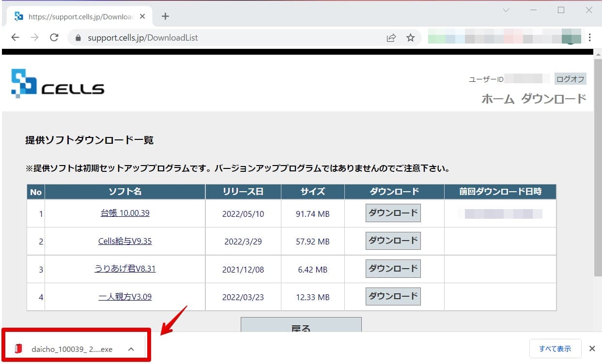Share this page via the share icon
Image resolution: width=602 pixels, height=364 pixels.
point(391,38)
